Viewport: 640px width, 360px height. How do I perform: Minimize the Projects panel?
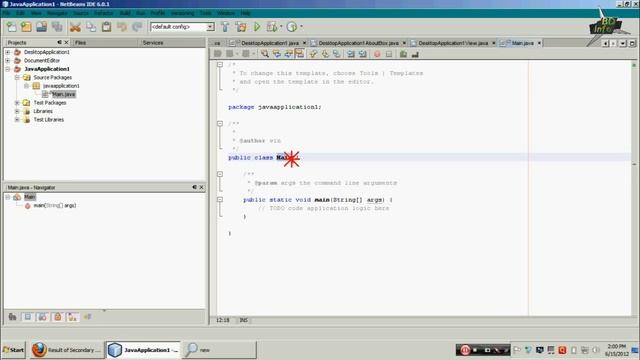[59, 42]
